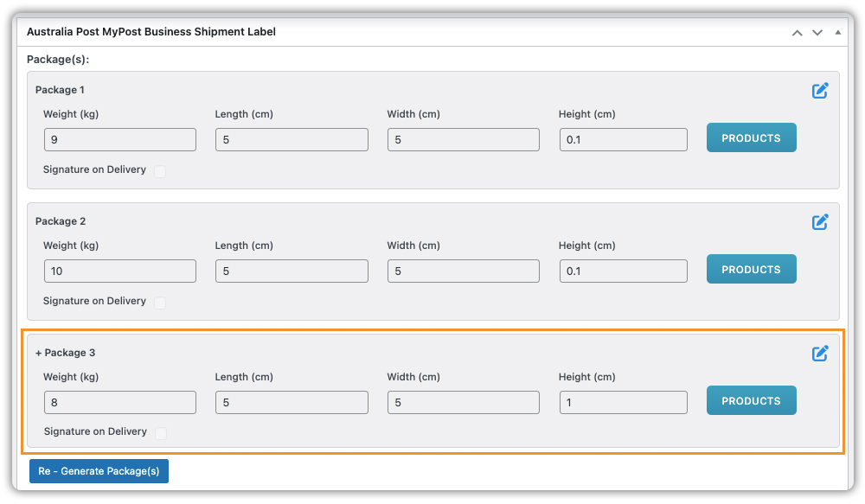Focus Package 1 Length field
Image resolution: width=865 pixels, height=504 pixels.
coord(292,139)
